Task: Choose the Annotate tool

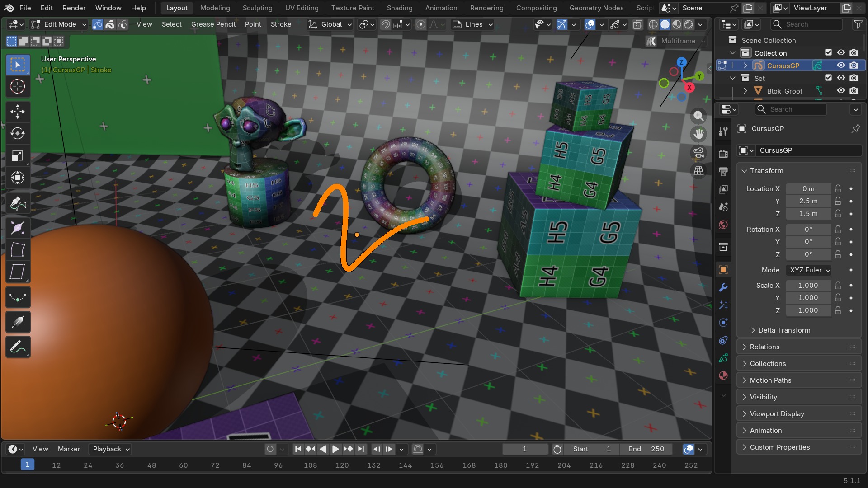Action: tap(18, 347)
